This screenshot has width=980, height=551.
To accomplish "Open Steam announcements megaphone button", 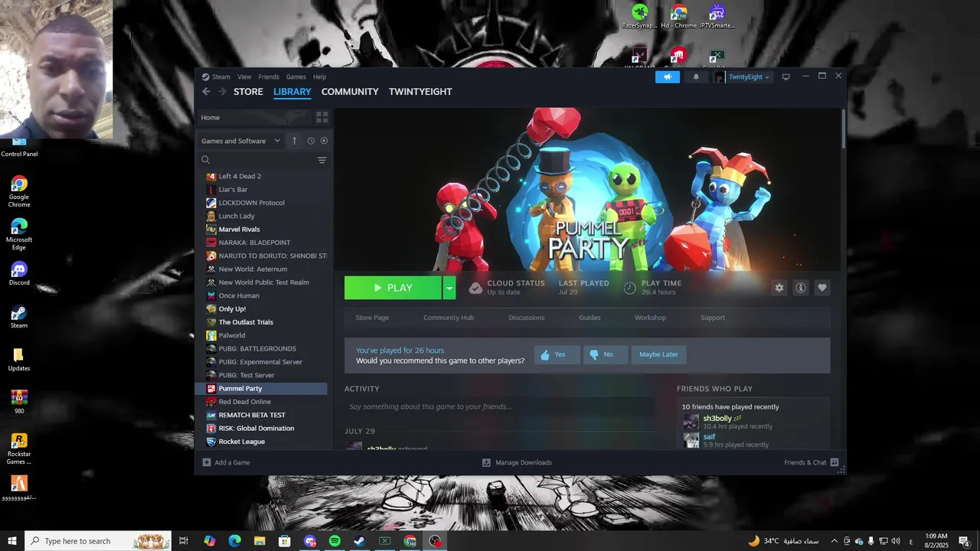I will pyautogui.click(x=668, y=77).
